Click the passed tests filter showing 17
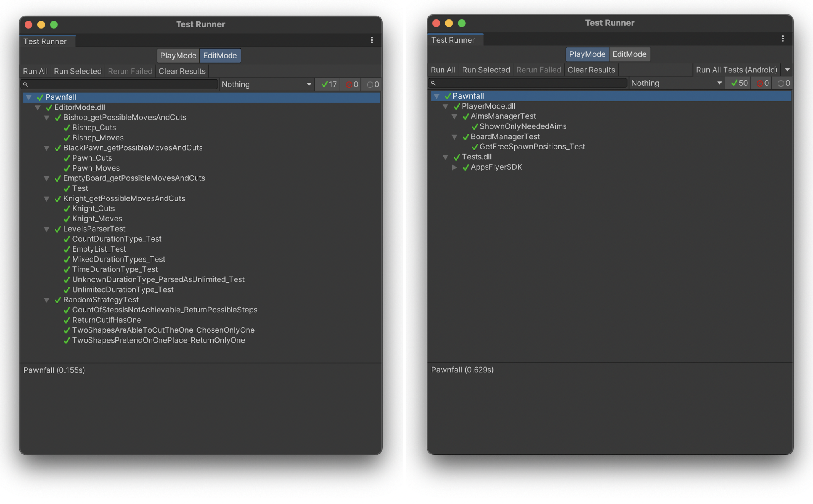Screen dimensions: 813x504 329,84
